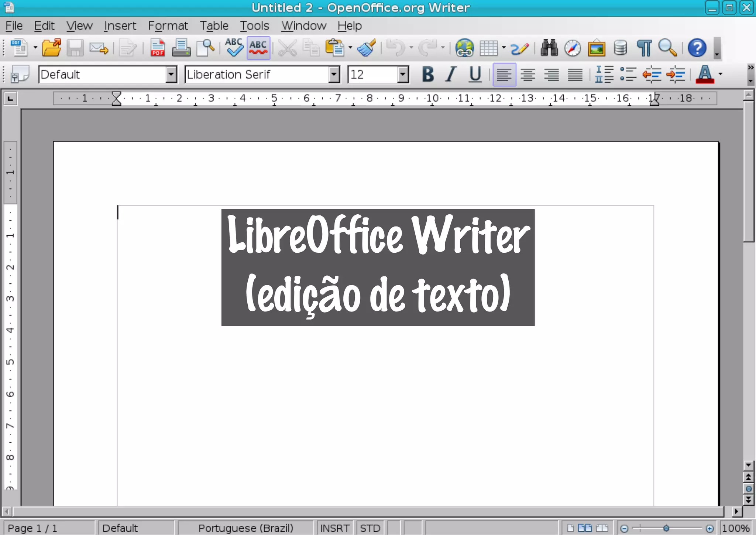Insert a Hyperlink using globe icon
Screen dimensions: 756x535
[x=464, y=48]
